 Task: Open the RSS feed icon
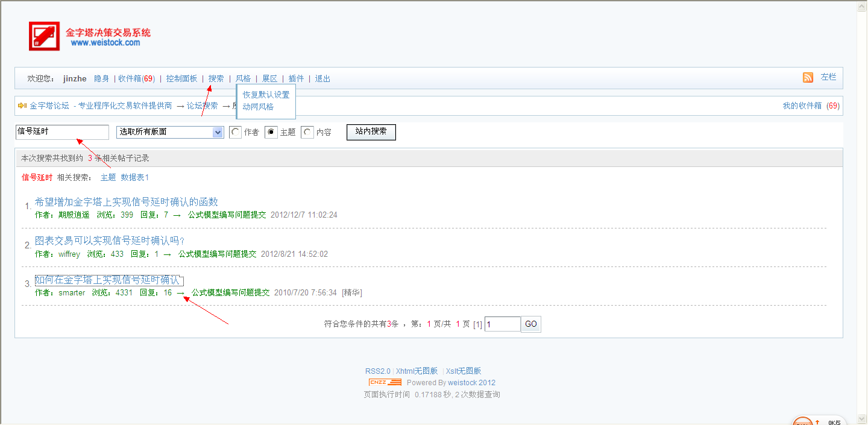(808, 77)
